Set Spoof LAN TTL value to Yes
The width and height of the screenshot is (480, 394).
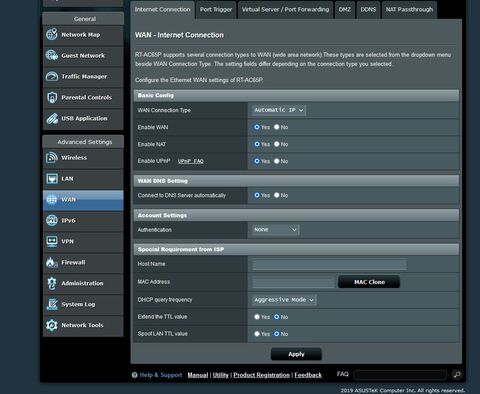click(x=257, y=334)
